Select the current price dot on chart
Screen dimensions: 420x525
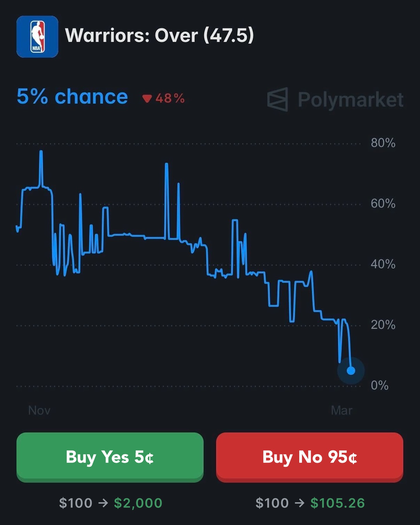[351, 371]
